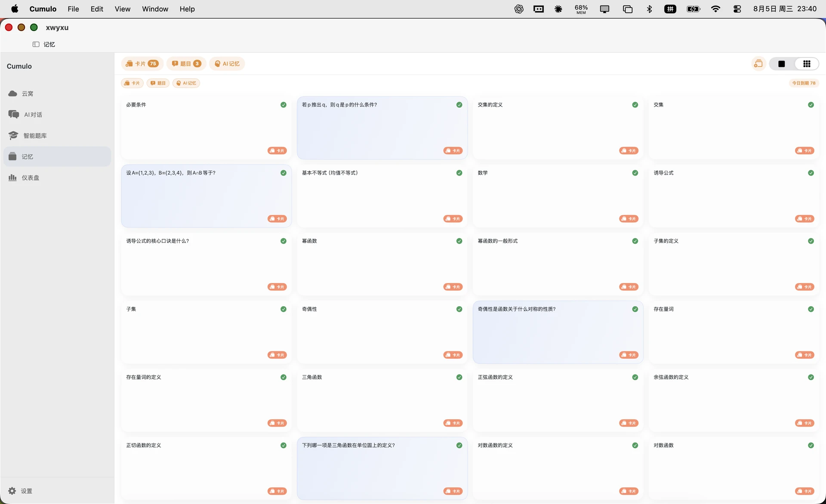Open the 下列哪一项是三角函数在单位圆上的定义 card

pos(382,468)
